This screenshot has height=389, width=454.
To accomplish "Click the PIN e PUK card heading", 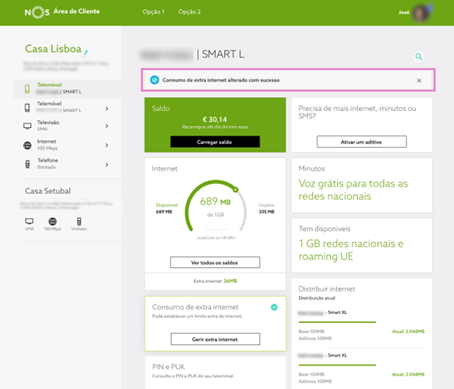I will 169,367.
